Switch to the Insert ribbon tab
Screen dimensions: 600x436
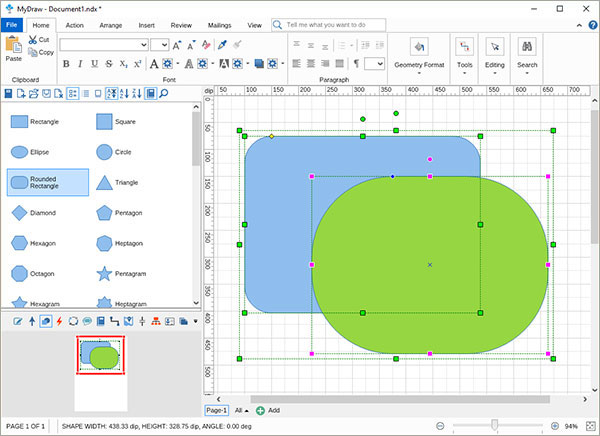[147, 23]
